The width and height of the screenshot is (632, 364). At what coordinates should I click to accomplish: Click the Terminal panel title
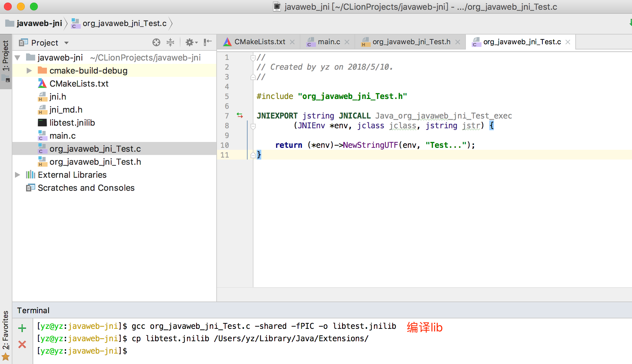click(x=33, y=310)
